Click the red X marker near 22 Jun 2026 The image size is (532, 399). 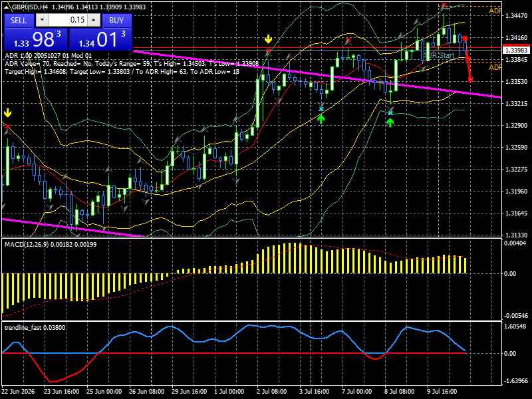7,126
